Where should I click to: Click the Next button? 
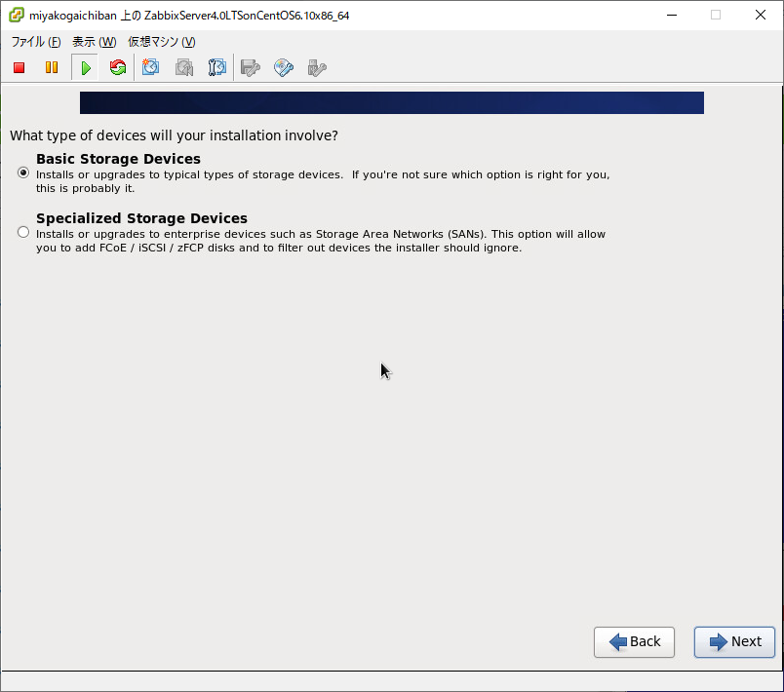pos(734,642)
